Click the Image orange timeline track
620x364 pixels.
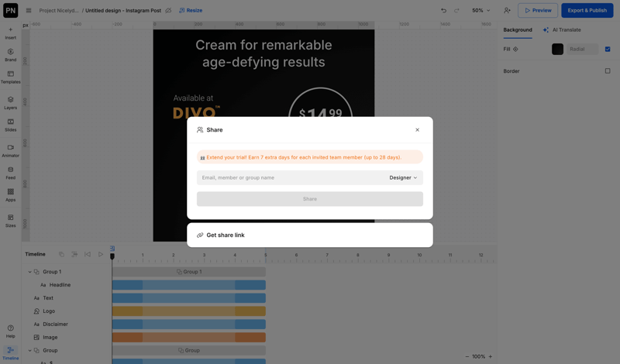189,337
